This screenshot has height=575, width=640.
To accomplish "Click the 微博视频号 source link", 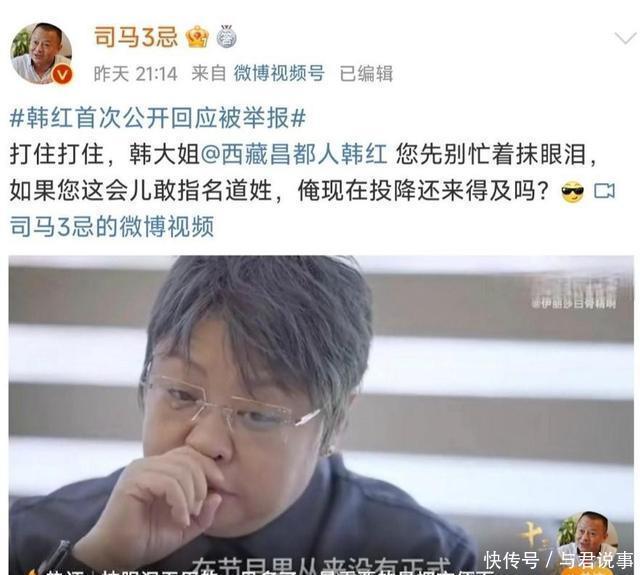I will 279,74.
